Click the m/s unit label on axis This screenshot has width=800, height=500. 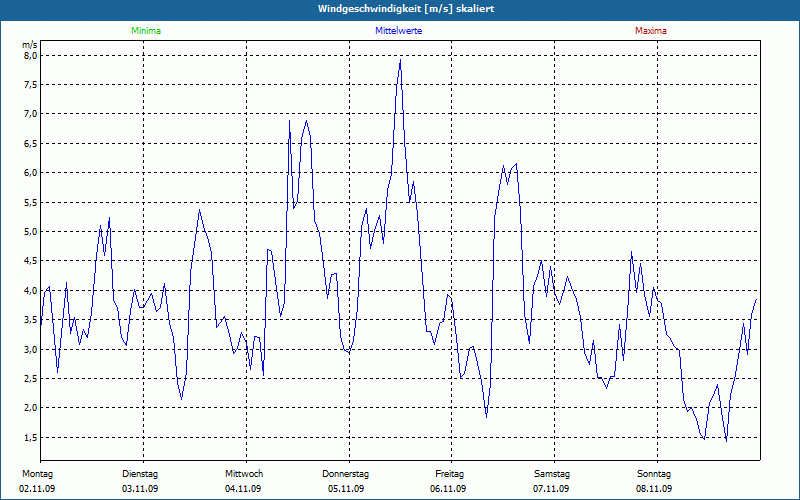(x=30, y=45)
